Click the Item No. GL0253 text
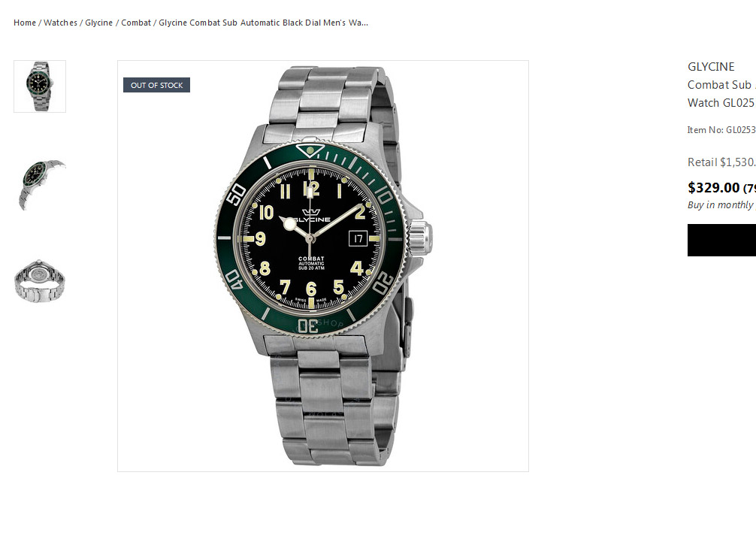Viewport: 756px width, 542px height. pyautogui.click(x=721, y=130)
